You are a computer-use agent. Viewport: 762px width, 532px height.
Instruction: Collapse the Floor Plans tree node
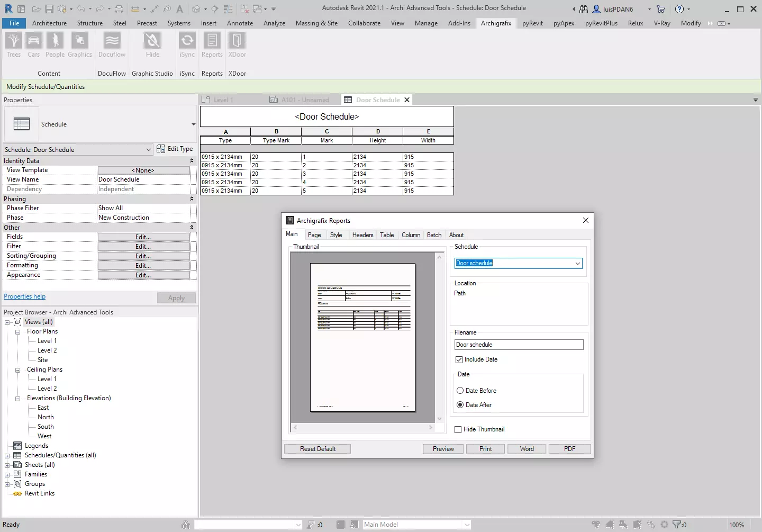[x=17, y=332]
